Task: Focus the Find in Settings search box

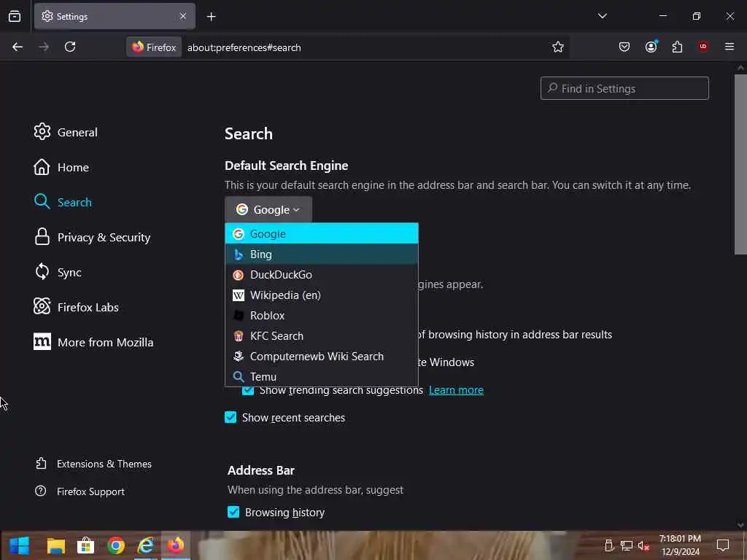Action: click(x=624, y=88)
